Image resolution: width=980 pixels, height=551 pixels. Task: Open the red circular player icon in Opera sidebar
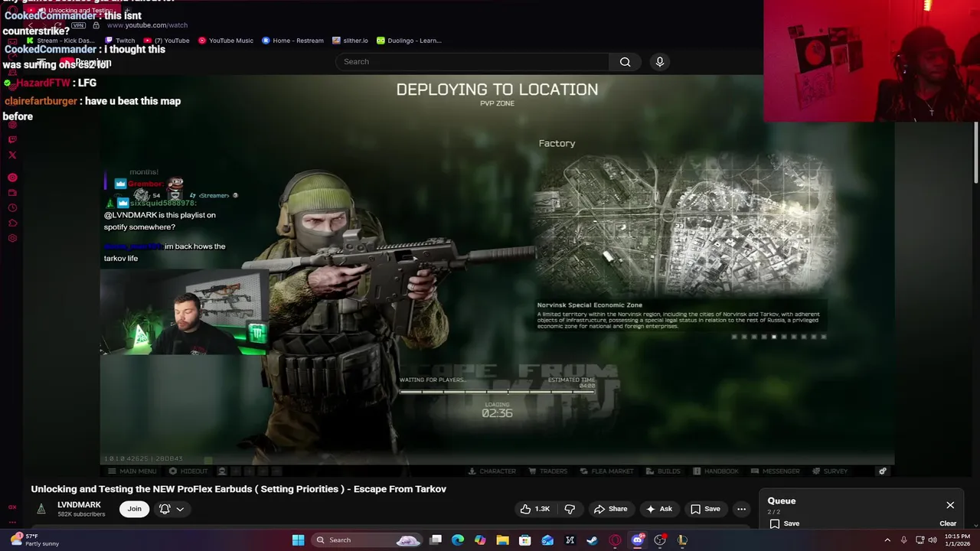(x=12, y=178)
